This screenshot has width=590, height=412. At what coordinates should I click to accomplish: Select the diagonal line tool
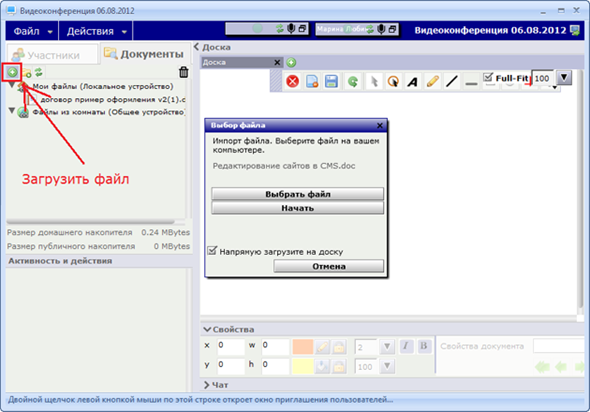click(x=452, y=81)
